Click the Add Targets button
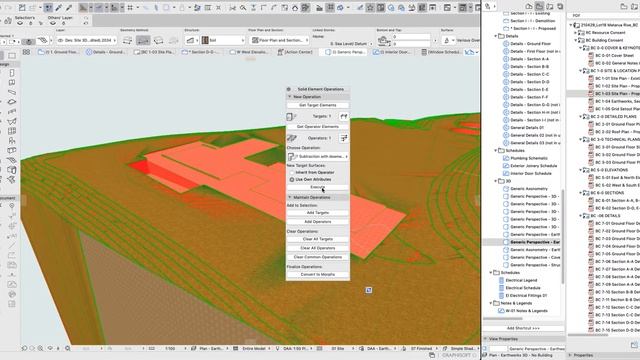Image resolution: width=640 pixels, height=360 pixels. (x=318, y=213)
